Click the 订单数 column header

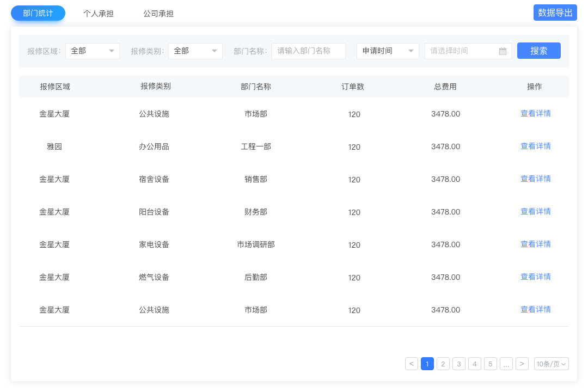[352, 87]
